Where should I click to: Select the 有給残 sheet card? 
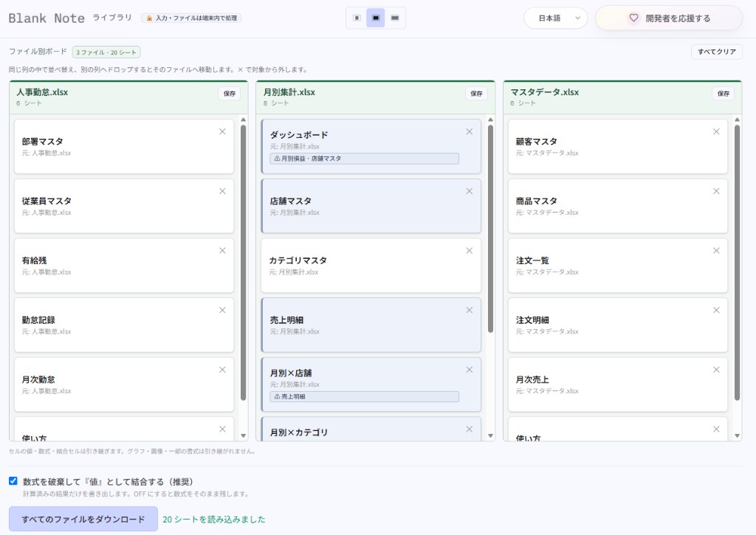pyautogui.click(x=124, y=266)
